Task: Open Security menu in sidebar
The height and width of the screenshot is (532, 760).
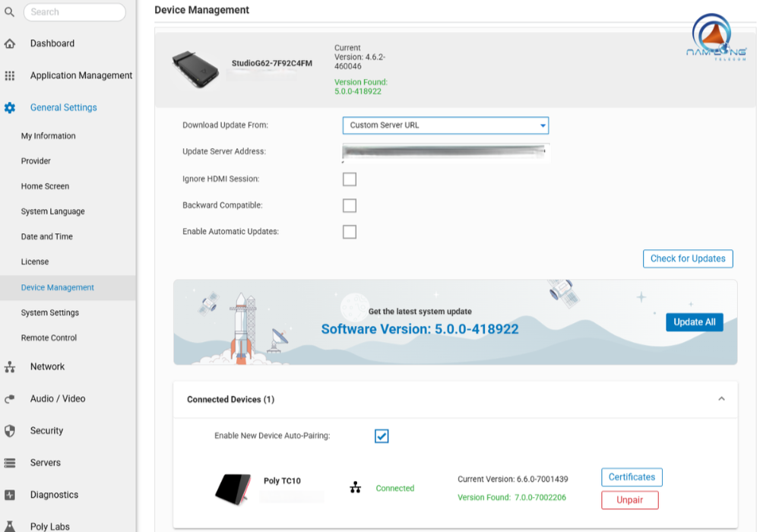Action: [x=46, y=431]
